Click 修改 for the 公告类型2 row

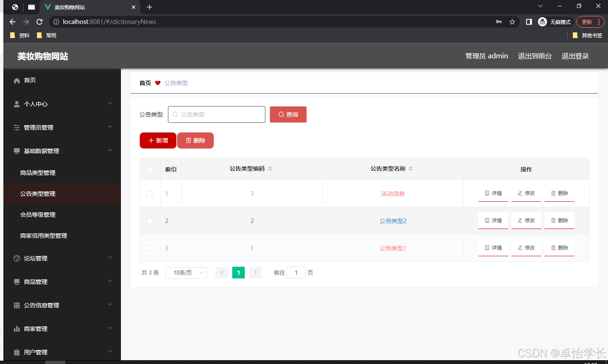526,221
